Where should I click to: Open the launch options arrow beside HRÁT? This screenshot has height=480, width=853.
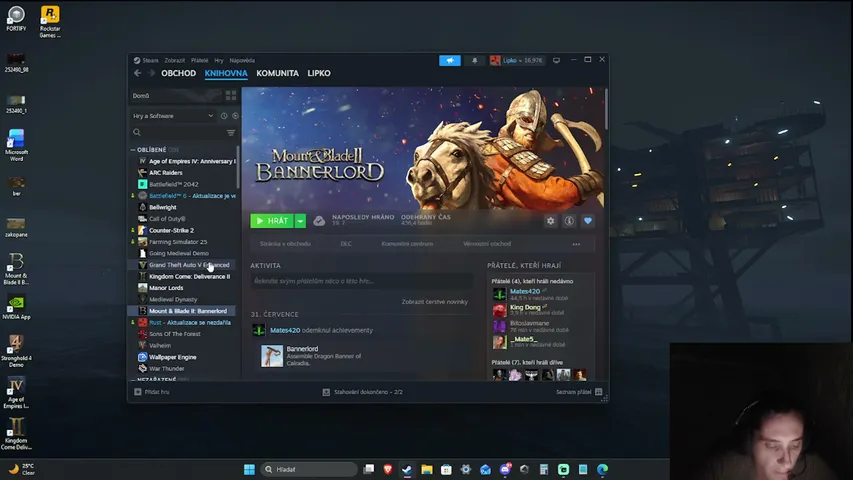[300, 221]
